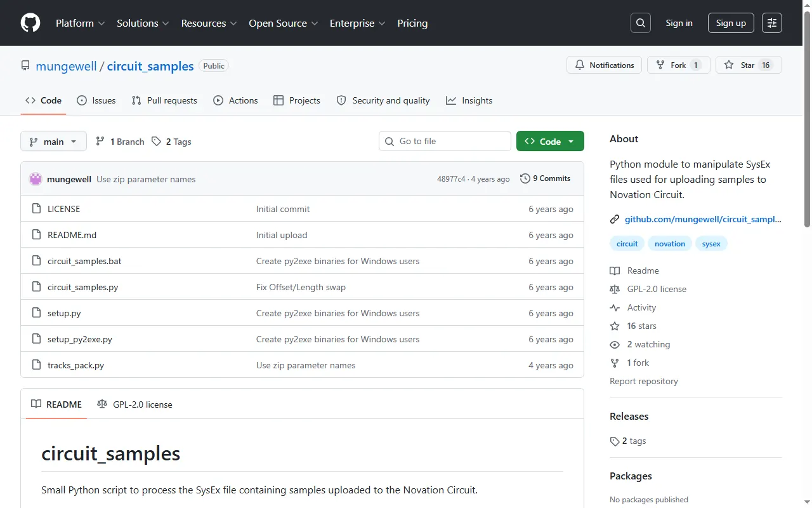The height and width of the screenshot is (508, 812).
Task: Select the README tab in file viewer
Action: pyautogui.click(x=56, y=404)
